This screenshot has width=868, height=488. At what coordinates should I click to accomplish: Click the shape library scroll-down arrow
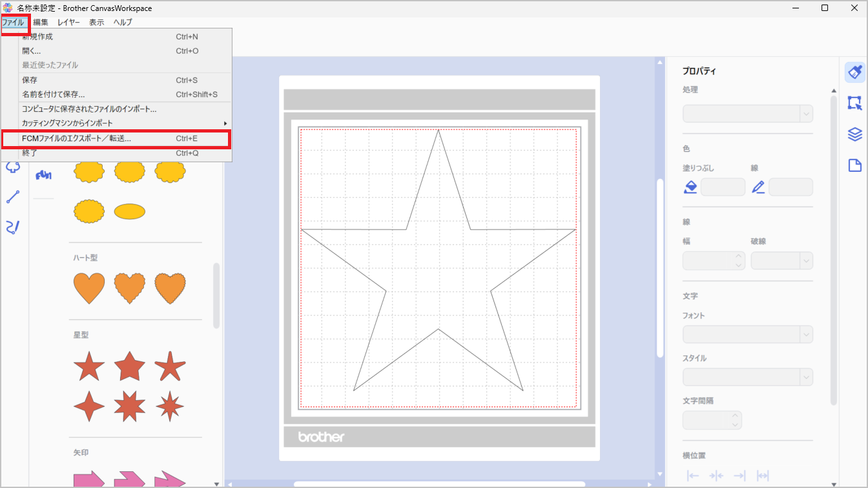216,483
